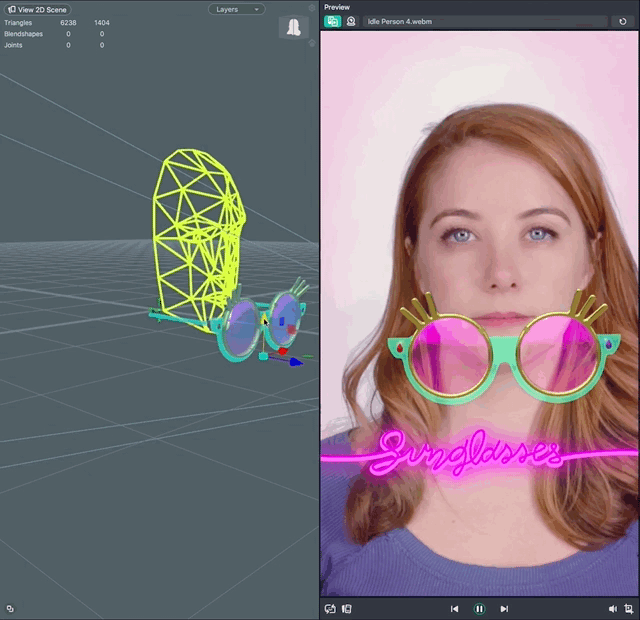Image resolution: width=640 pixels, height=620 pixels.
Task: Click the View 2D Scene button
Action: pos(38,9)
